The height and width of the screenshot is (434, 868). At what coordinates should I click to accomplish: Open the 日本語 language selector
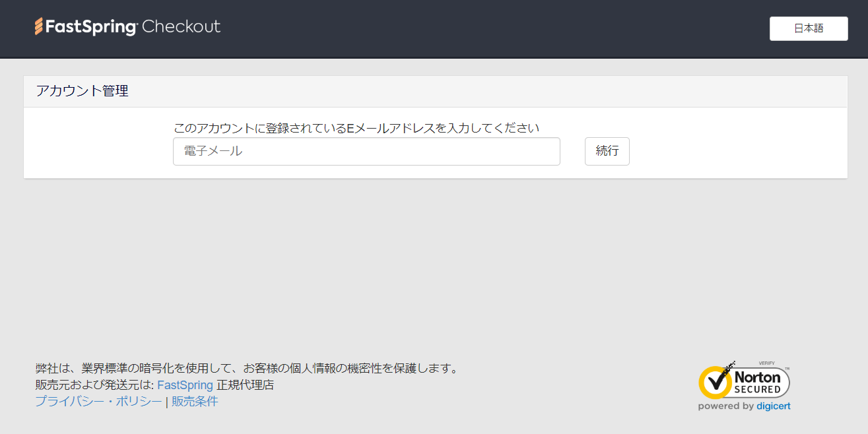tap(808, 28)
